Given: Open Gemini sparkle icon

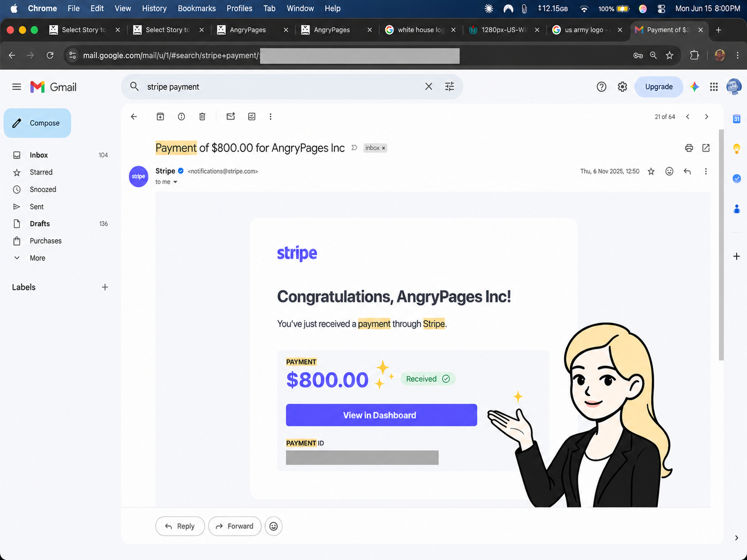Looking at the screenshot, I should [695, 87].
